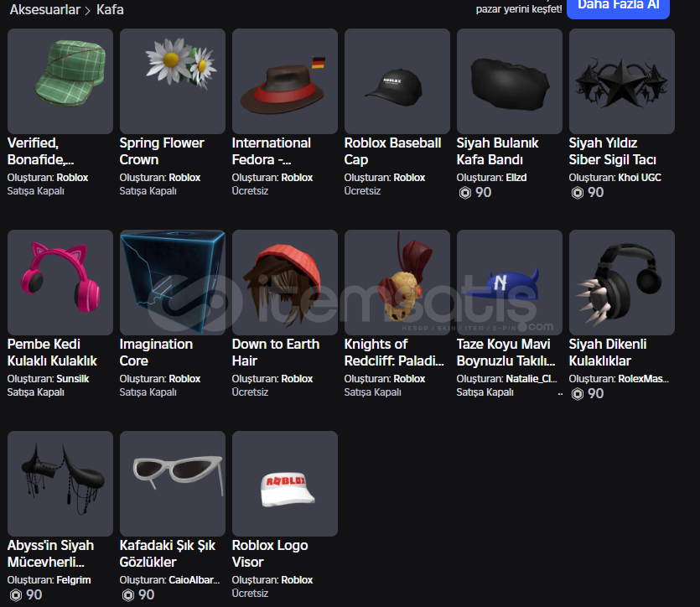The image size is (700, 607).
Task: Click the 90 price under Khoi UGC item
Action: [595, 192]
